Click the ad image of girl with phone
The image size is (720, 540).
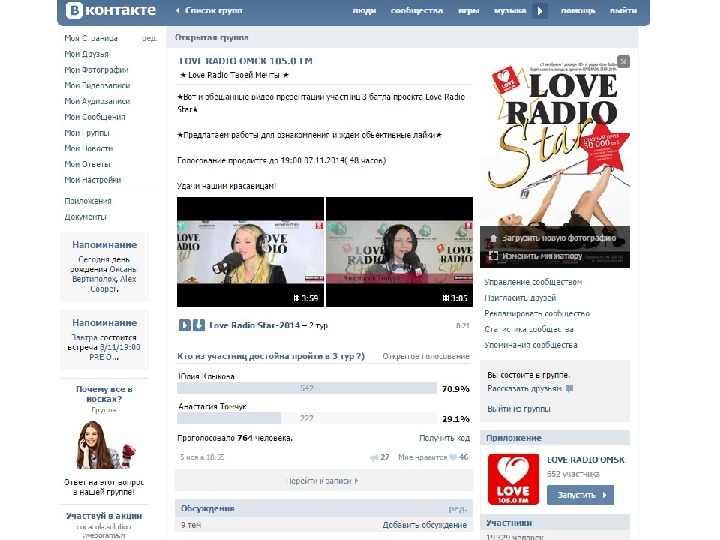tap(105, 445)
